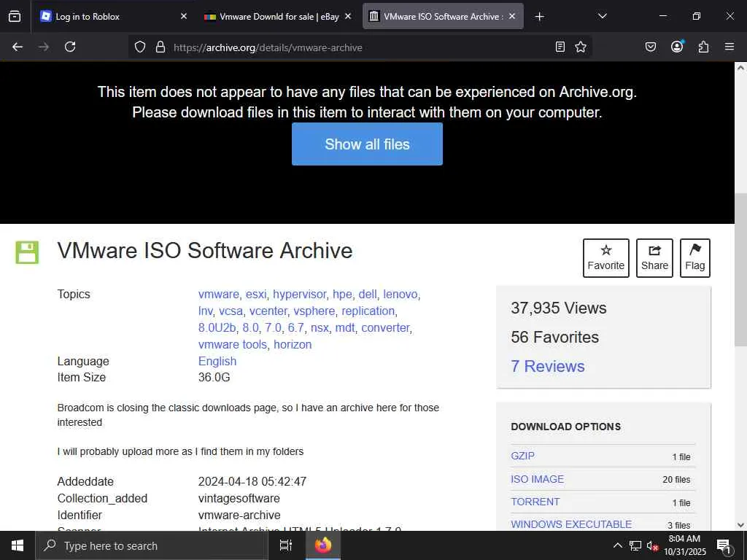Viewport: 747px width, 560px height.
Task: Open a new tab with plus button
Action: tap(539, 17)
